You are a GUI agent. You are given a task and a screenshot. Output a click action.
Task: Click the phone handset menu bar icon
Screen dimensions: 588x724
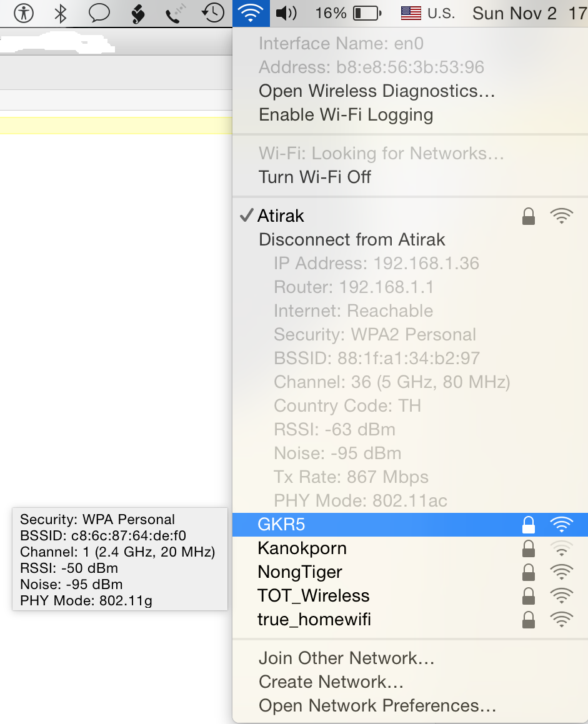pyautogui.click(x=176, y=13)
